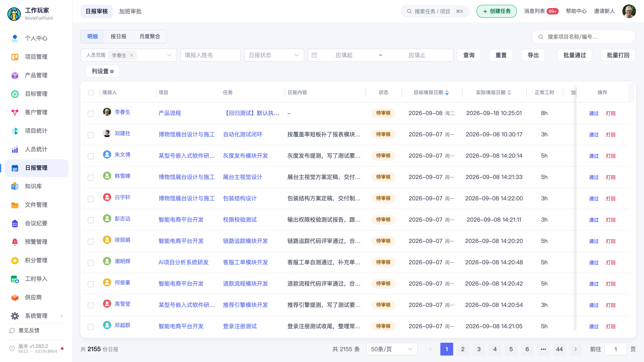Open the 博物馆展台设计与施工 project link for 韩雪峰

187,177
